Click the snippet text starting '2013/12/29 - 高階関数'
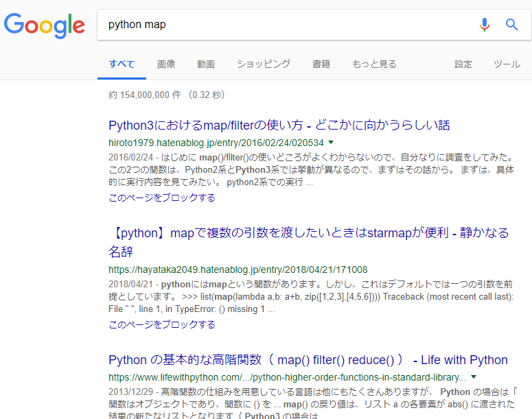The height and width of the screenshot is (419, 532). pos(312,404)
